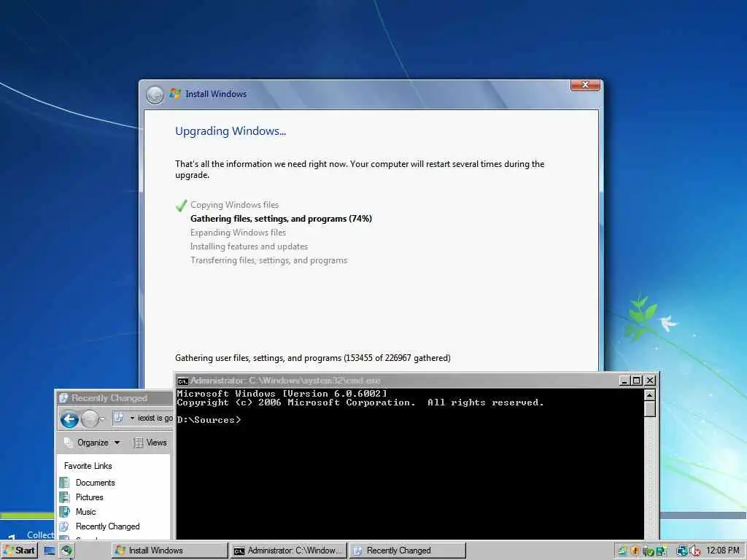Click the cmd window vertical scrollbar thumb
This screenshot has height=560, width=747.
(x=649, y=408)
